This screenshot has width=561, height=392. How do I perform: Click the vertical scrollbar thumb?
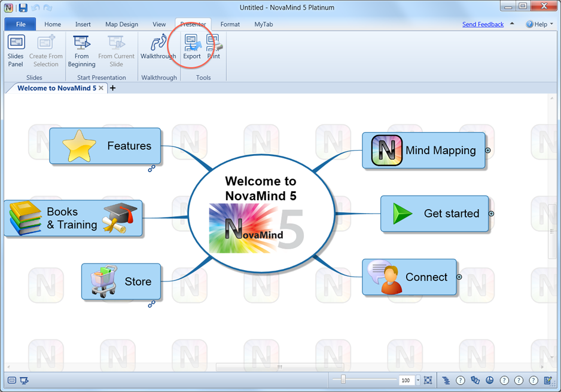(552, 232)
